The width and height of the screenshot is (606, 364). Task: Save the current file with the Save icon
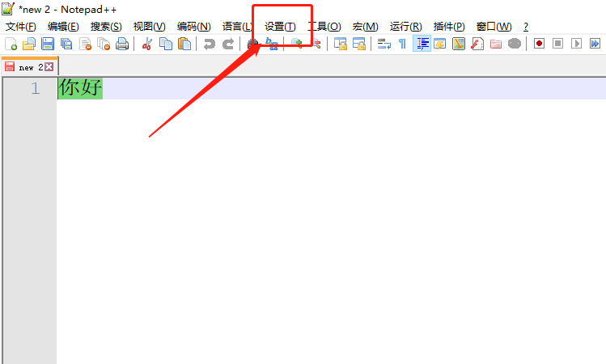point(48,44)
